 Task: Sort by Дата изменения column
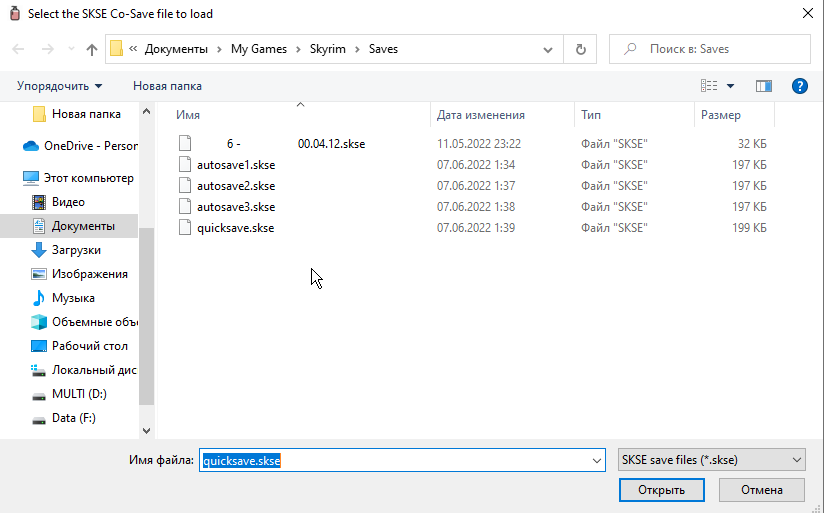481,115
